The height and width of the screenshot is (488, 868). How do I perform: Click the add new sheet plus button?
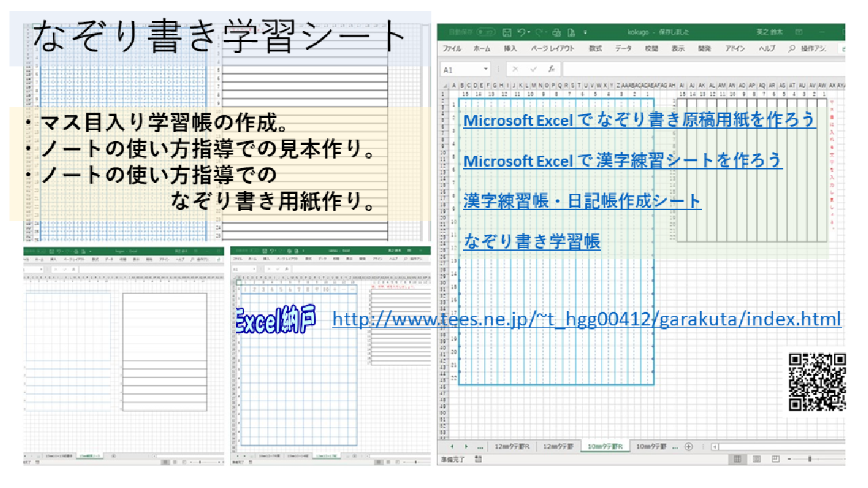pyautogui.click(x=688, y=447)
